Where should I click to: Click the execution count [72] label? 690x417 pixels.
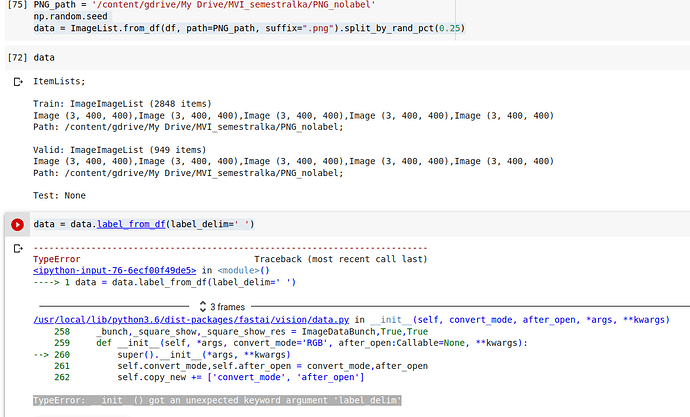coord(18,58)
